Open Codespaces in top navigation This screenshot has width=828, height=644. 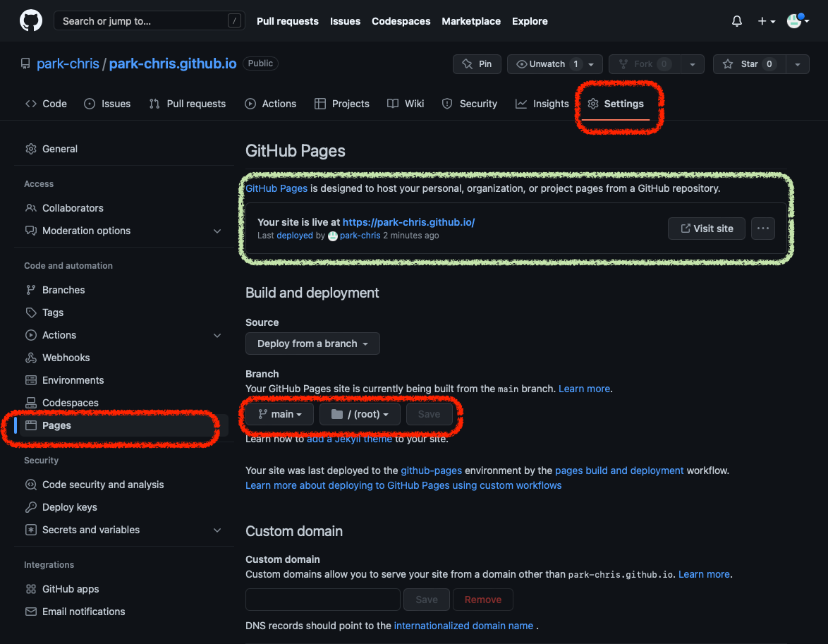pyautogui.click(x=401, y=21)
